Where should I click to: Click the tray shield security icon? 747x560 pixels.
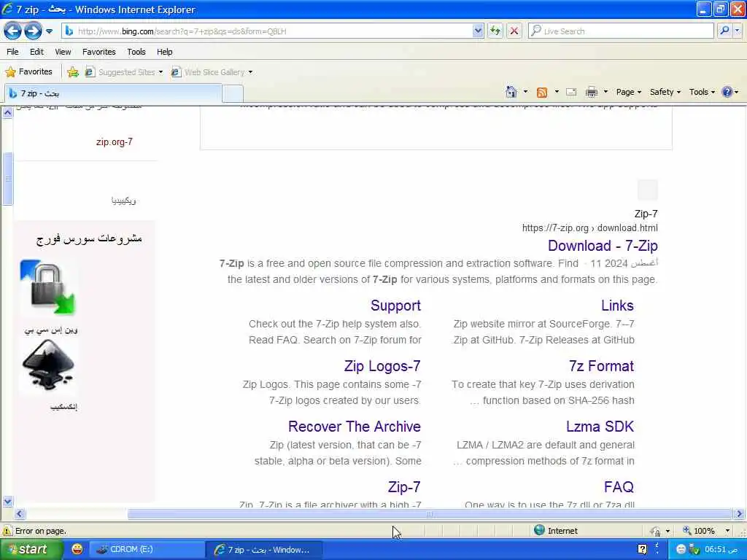(x=694, y=550)
